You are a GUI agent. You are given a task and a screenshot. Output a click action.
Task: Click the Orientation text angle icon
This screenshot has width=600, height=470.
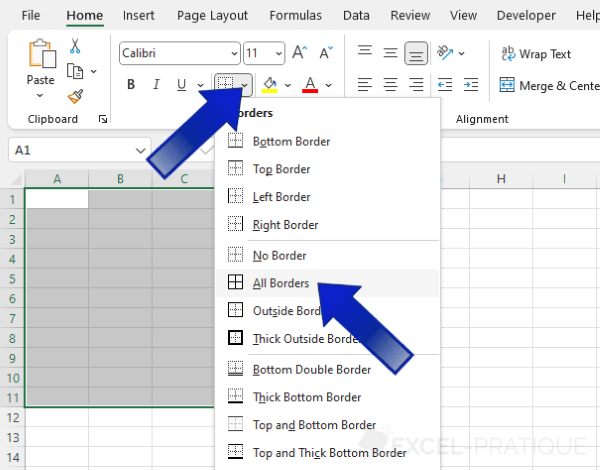[448, 53]
